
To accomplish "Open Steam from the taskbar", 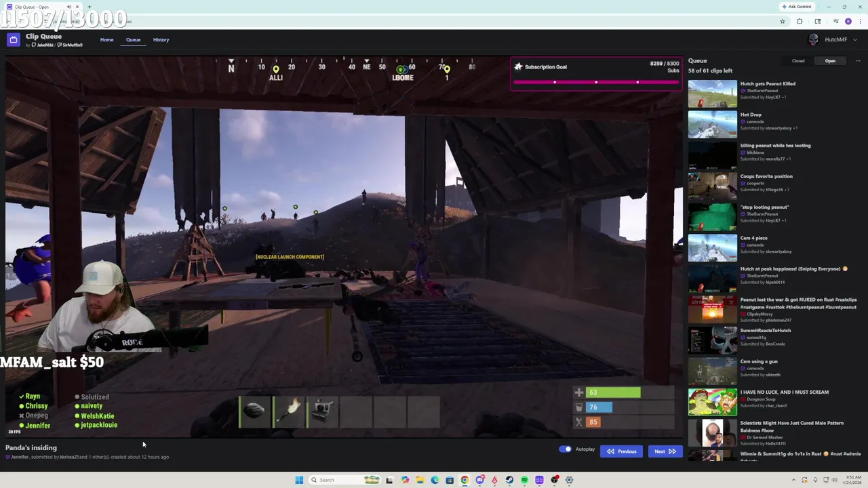I will coord(509,480).
